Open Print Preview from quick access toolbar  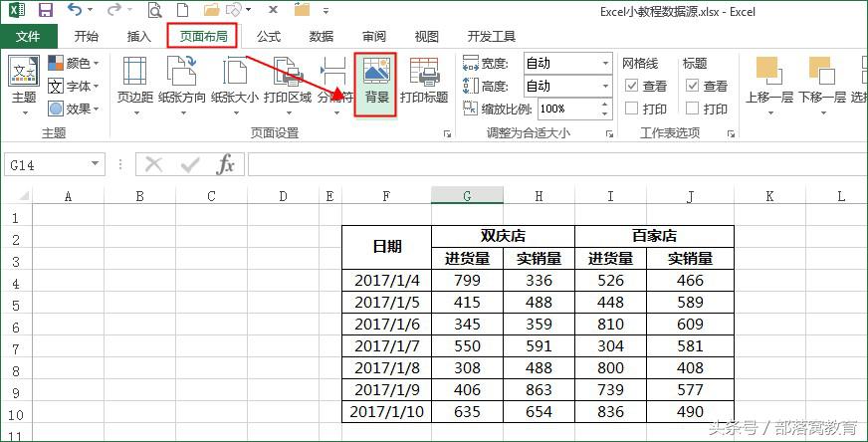155,10
